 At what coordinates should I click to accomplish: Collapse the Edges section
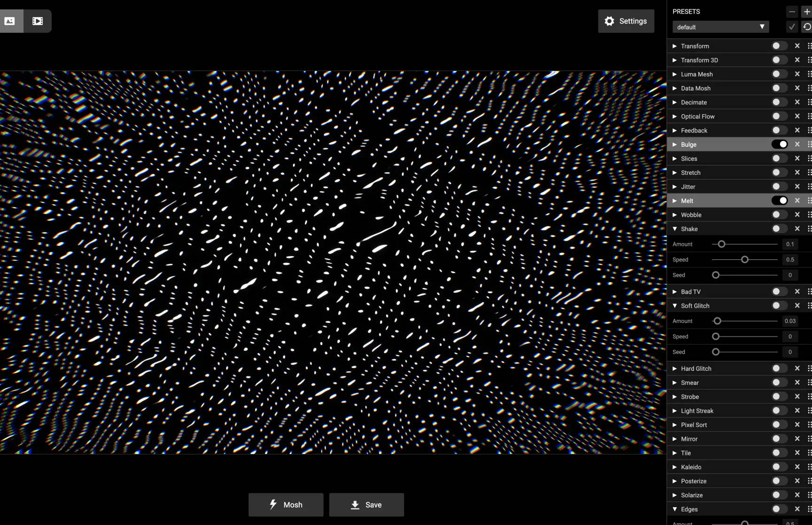click(675, 509)
